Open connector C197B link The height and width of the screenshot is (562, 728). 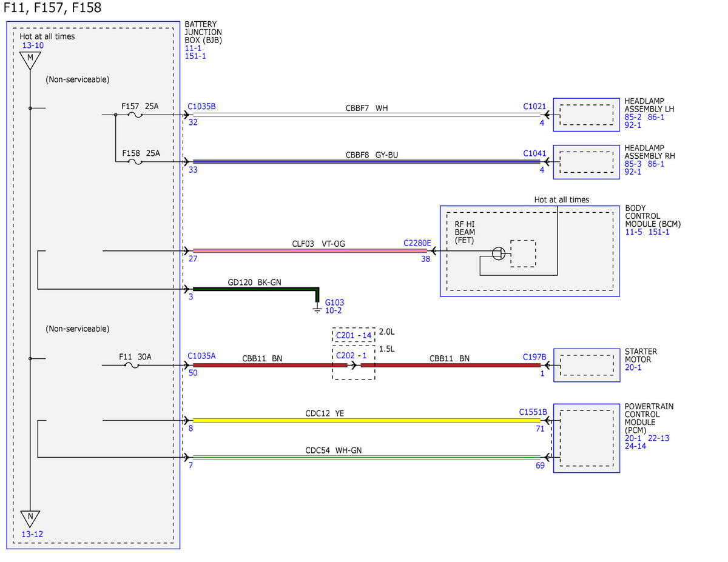pos(534,356)
